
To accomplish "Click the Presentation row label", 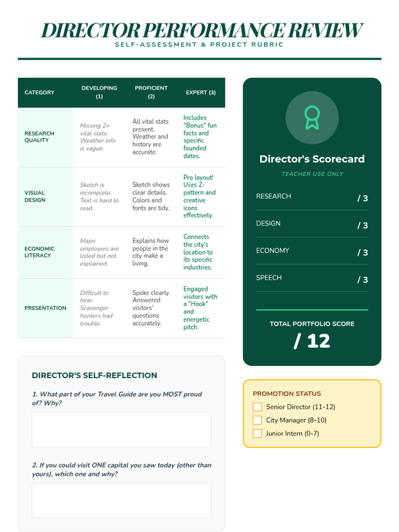I will [x=45, y=308].
